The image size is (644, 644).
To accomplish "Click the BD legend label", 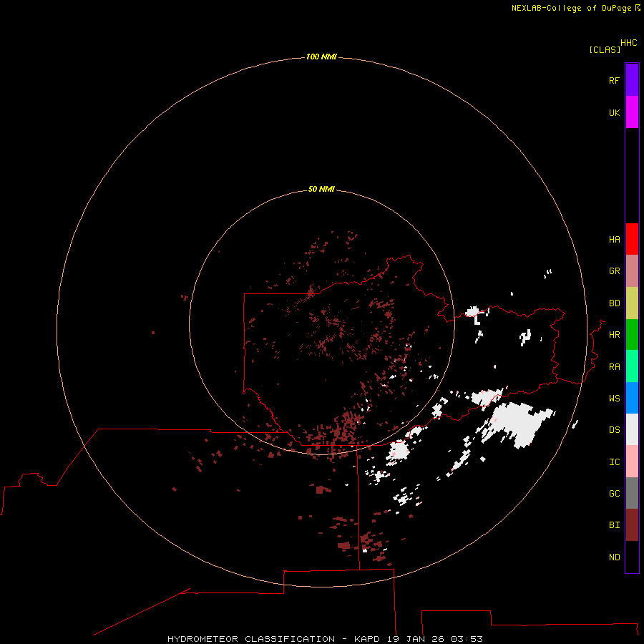I will coord(615,303).
